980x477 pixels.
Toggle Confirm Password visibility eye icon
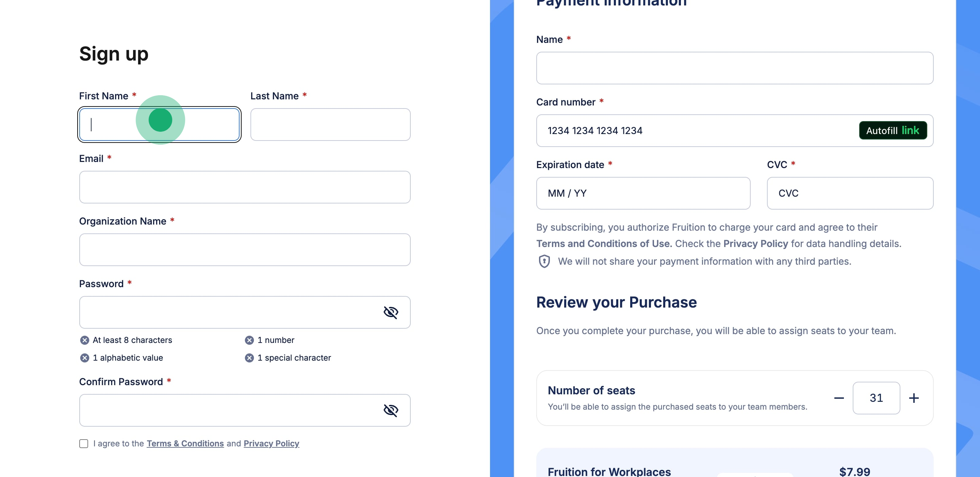click(x=390, y=410)
